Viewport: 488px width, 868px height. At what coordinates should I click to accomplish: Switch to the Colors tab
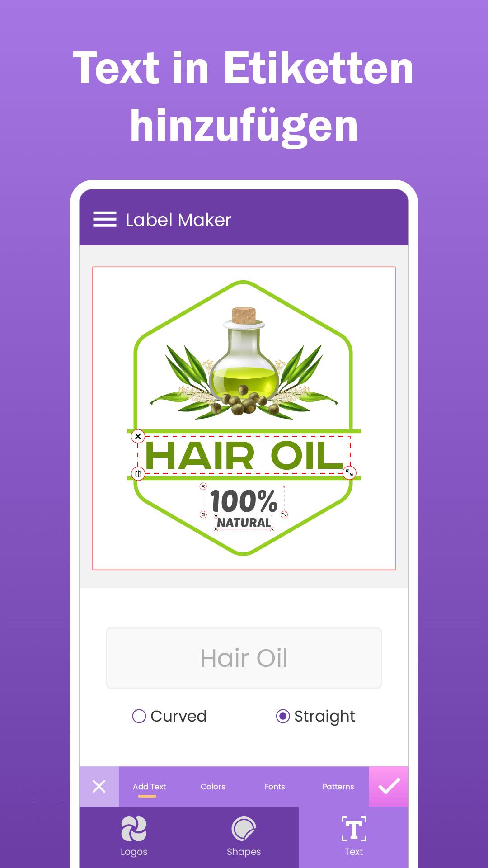tap(213, 787)
